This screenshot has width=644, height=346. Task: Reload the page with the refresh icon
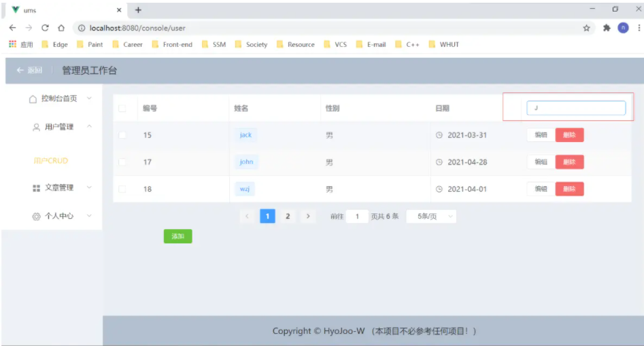point(45,28)
